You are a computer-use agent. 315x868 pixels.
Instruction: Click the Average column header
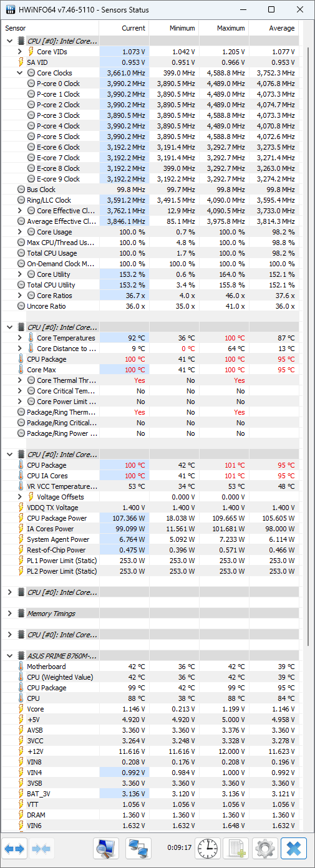(274, 28)
